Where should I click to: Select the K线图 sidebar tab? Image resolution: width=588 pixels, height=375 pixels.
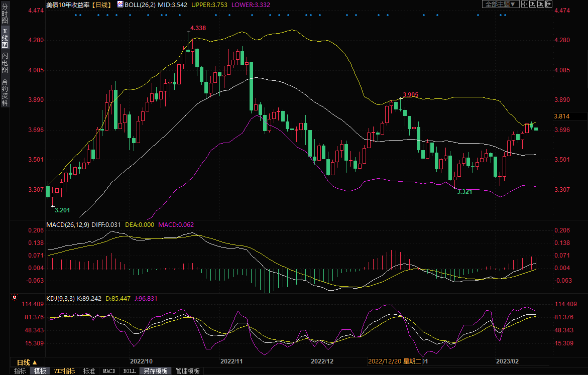tap(5, 41)
